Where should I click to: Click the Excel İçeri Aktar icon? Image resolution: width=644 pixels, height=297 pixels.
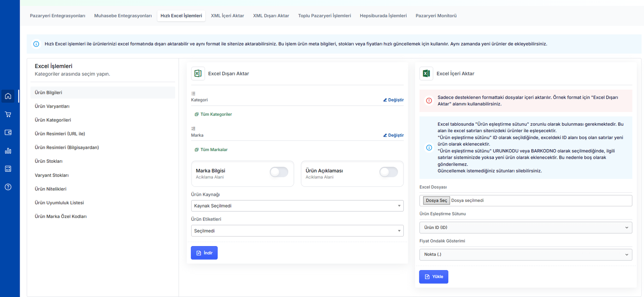click(426, 73)
